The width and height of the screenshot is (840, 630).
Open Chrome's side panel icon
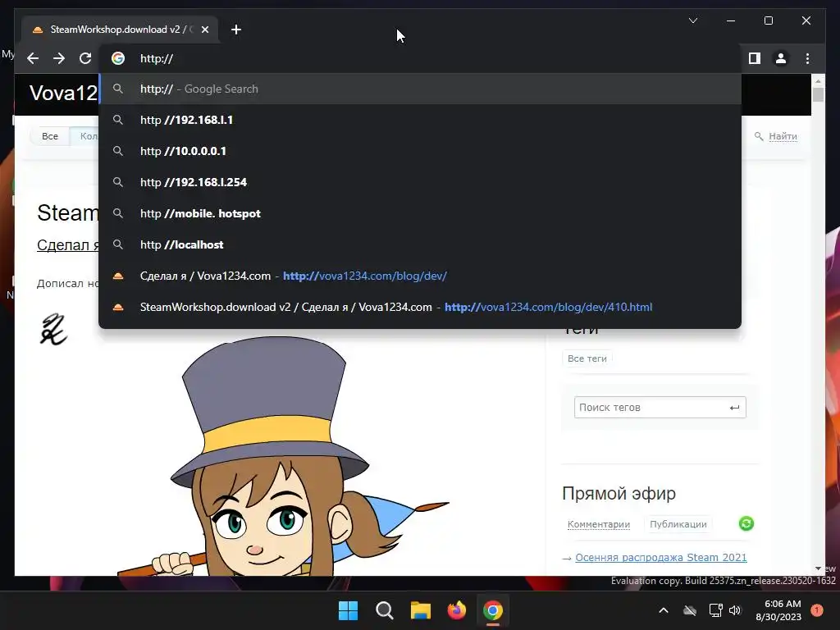click(x=755, y=58)
